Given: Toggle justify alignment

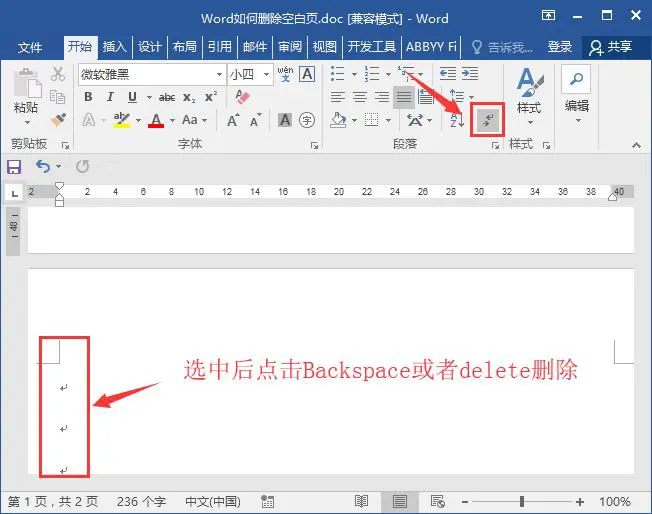Looking at the screenshot, I should 403,97.
